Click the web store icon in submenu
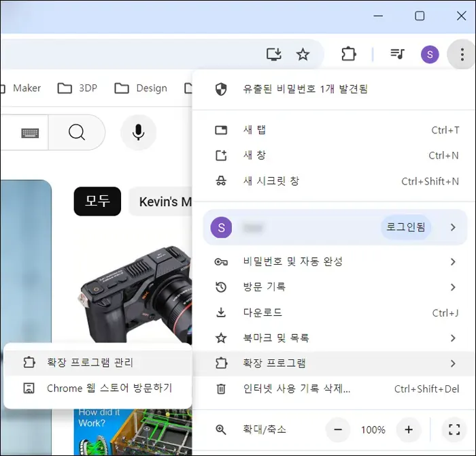Viewport: 476px width, 456px height. (29, 388)
